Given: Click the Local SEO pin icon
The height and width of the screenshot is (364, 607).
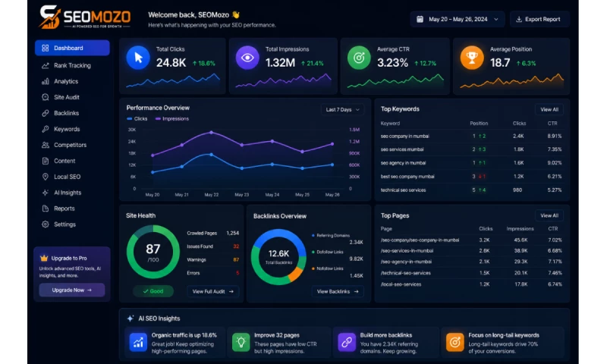Looking at the screenshot, I should pos(46,177).
